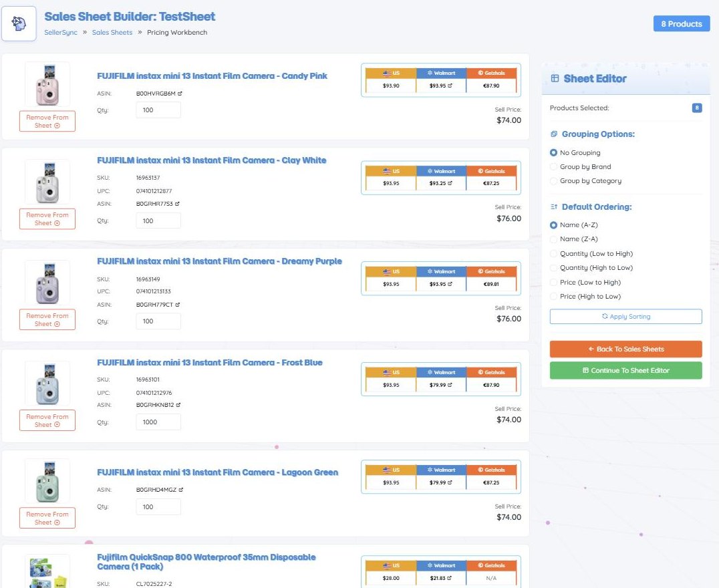Click the Sheet Editor table icon

click(555, 78)
